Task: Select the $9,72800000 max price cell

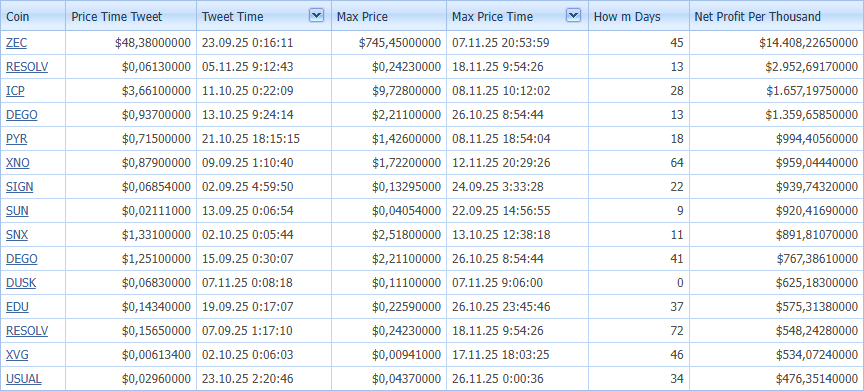Action: click(389, 90)
